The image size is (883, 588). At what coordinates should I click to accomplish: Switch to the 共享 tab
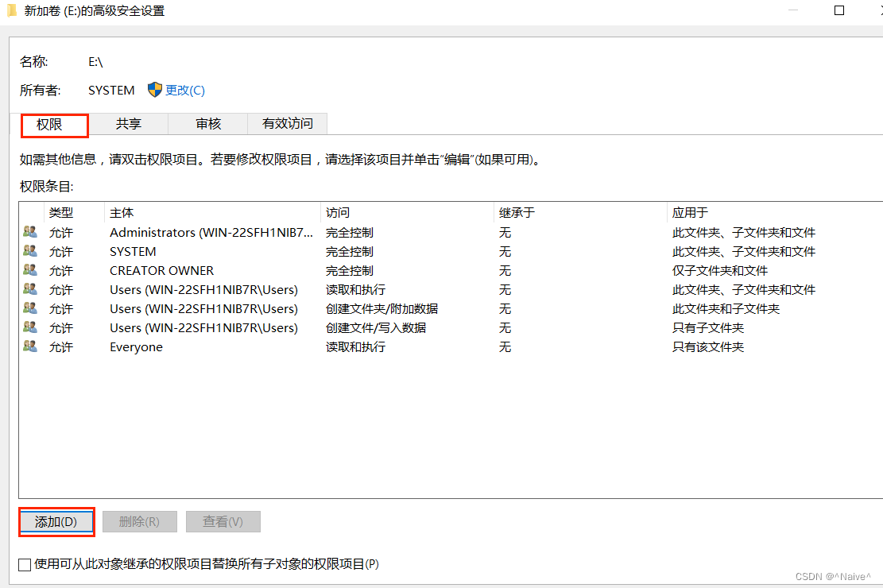point(129,124)
